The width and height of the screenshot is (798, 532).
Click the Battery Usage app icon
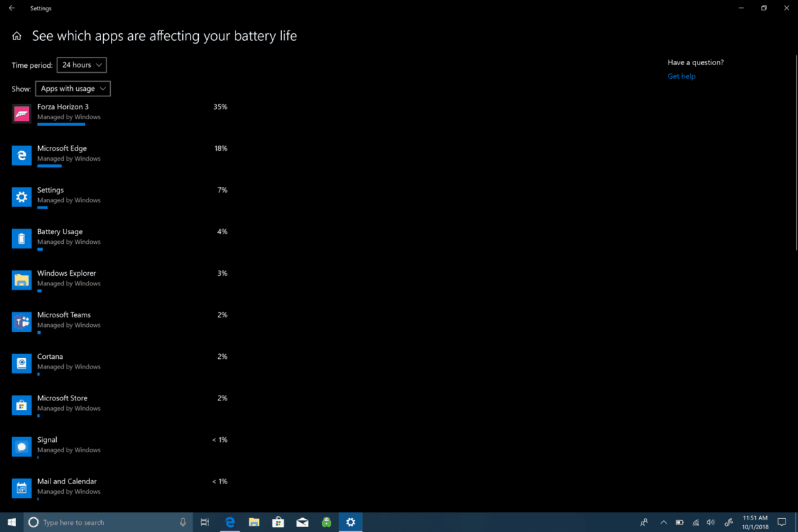point(21,239)
